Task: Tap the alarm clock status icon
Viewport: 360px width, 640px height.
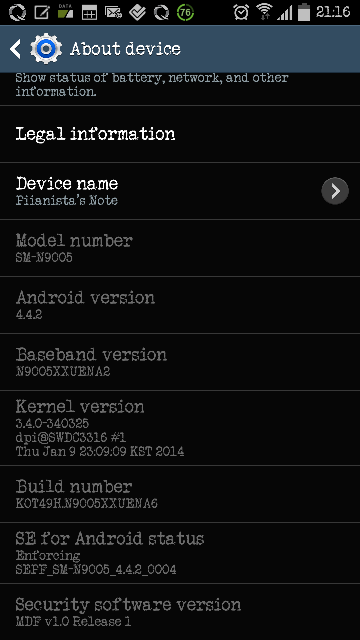Action: point(241,12)
